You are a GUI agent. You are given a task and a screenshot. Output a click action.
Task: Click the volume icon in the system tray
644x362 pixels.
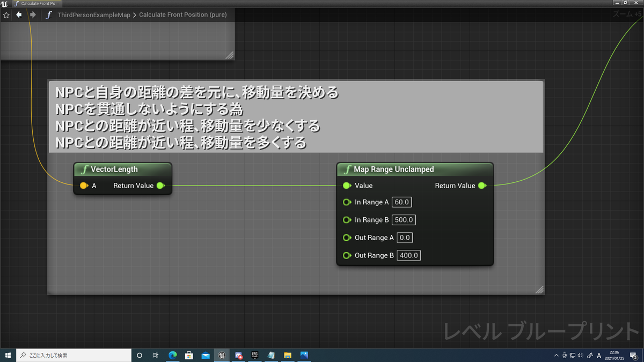point(580,355)
